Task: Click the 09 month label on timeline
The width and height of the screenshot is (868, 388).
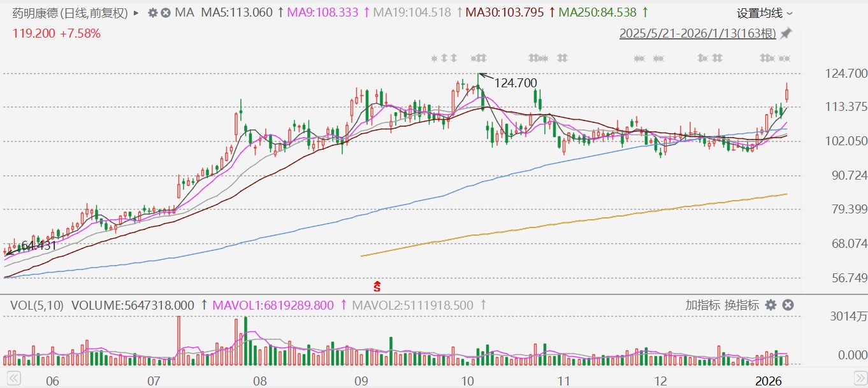Action: [361, 381]
